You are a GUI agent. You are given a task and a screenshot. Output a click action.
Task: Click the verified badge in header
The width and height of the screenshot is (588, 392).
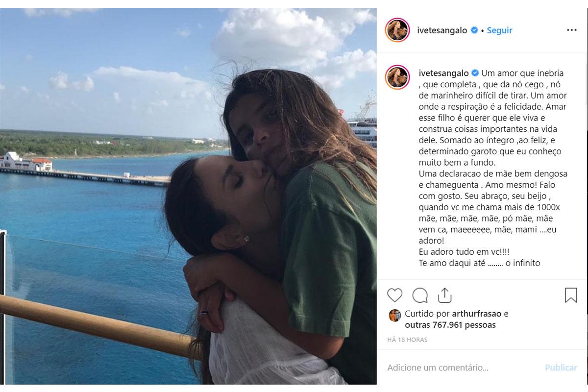(474, 30)
